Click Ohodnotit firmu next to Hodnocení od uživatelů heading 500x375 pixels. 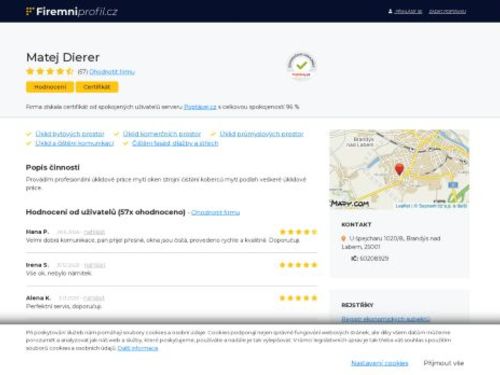215,212
